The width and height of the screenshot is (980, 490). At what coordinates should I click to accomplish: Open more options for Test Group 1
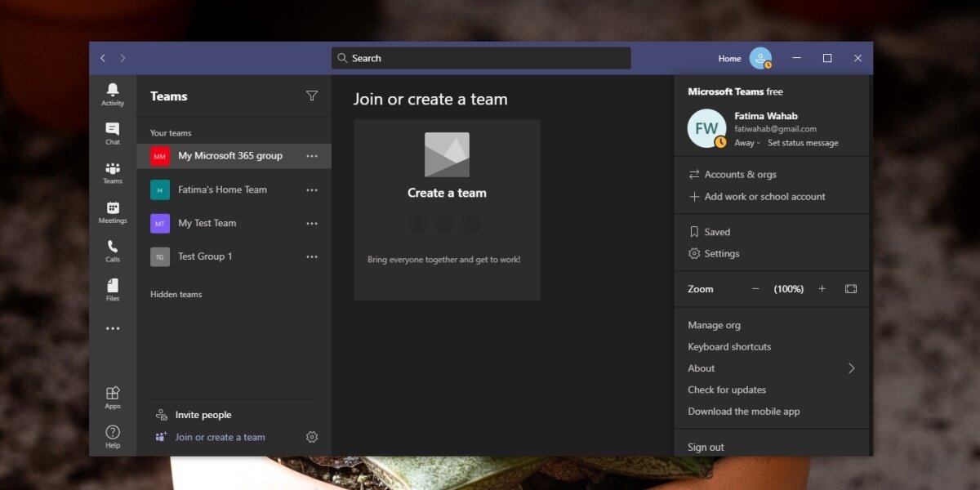(x=312, y=256)
